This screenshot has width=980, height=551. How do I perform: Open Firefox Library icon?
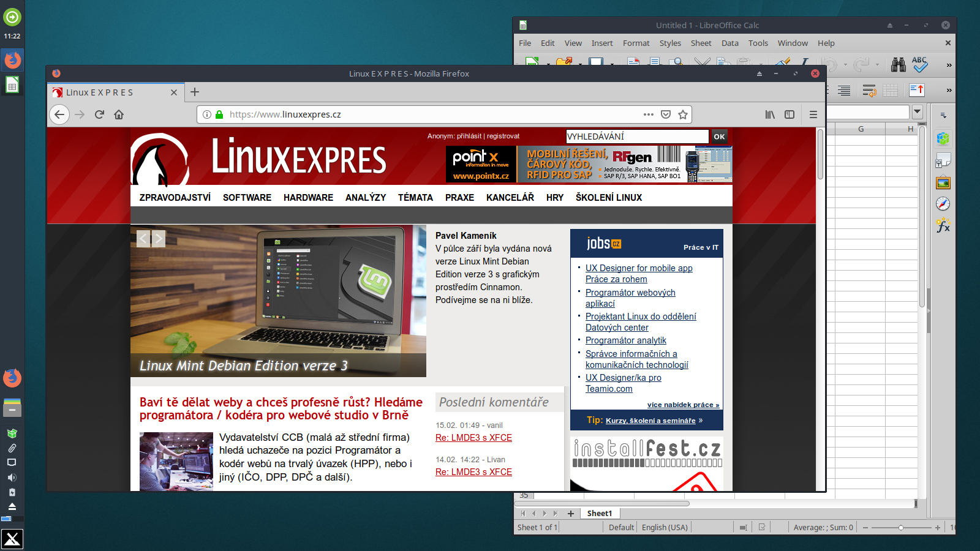click(x=770, y=114)
